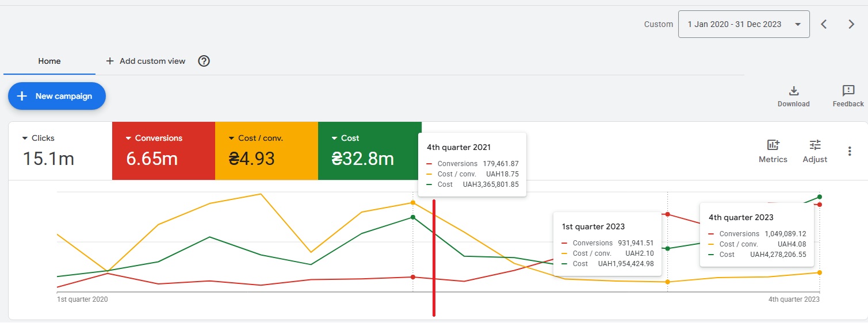Click the 15.1m clicks value
This screenshot has width=868, height=323.
pyautogui.click(x=48, y=159)
